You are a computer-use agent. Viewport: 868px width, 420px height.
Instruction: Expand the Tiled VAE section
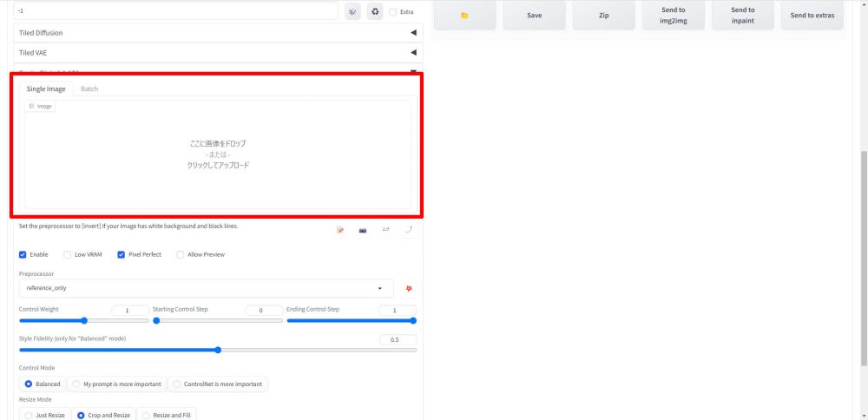[218, 53]
